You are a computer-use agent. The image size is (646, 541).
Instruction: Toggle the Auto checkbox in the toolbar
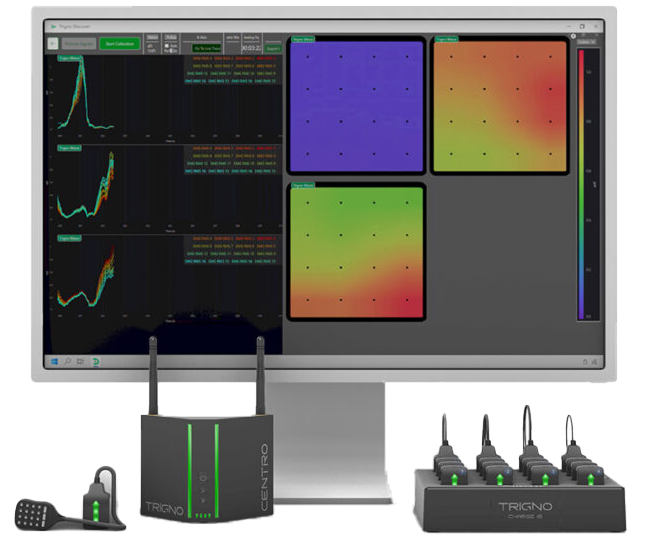(x=167, y=46)
